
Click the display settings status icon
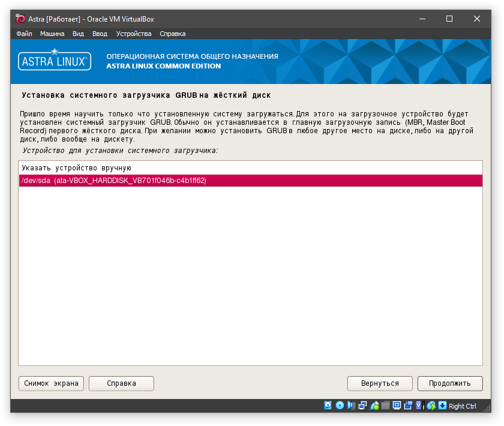(x=397, y=406)
